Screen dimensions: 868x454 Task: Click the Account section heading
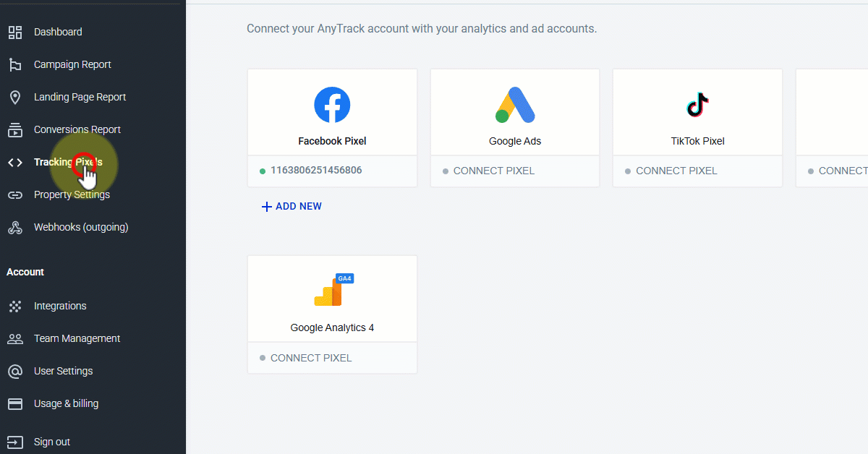[x=25, y=272]
